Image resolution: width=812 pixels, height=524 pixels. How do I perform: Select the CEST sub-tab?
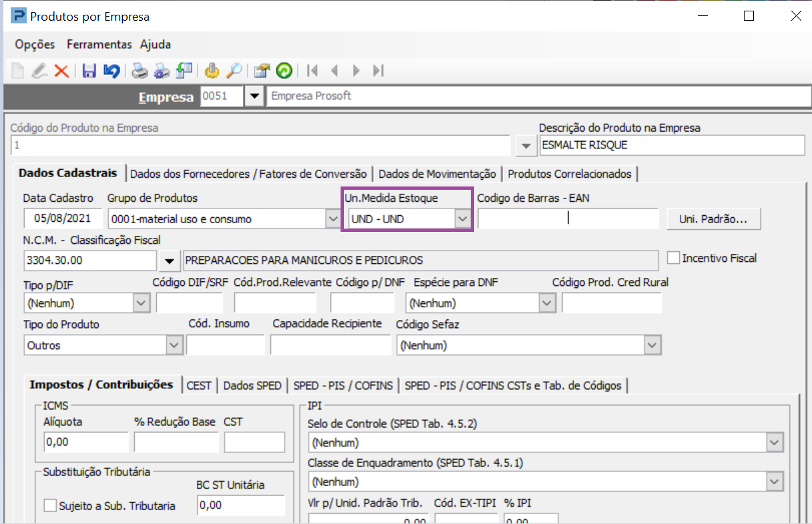pyautogui.click(x=199, y=386)
